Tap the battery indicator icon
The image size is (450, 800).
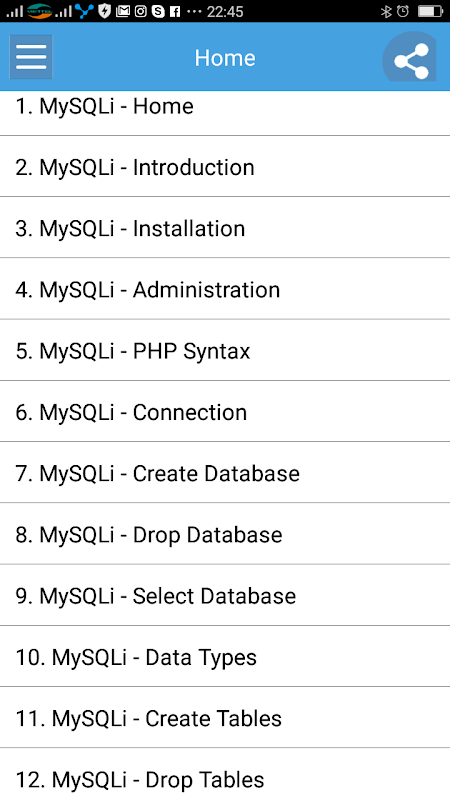(x=430, y=11)
